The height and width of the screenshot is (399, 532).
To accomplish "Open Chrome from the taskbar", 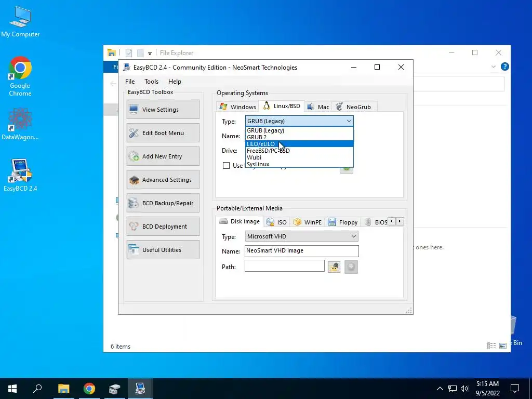I will point(89,389).
